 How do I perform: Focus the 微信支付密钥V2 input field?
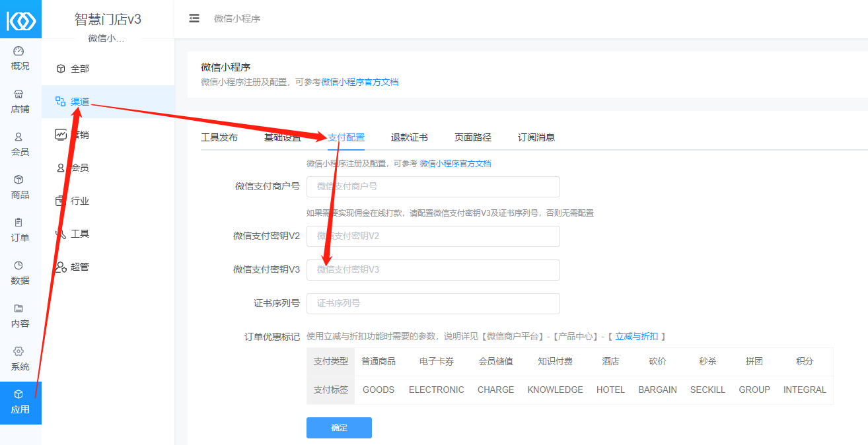click(x=433, y=236)
